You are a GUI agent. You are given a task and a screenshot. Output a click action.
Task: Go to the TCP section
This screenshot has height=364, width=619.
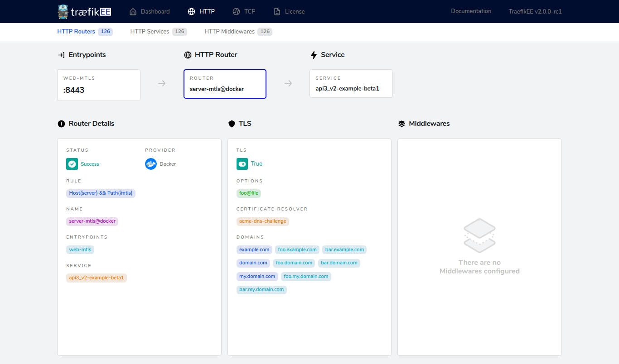tap(244, 11)
